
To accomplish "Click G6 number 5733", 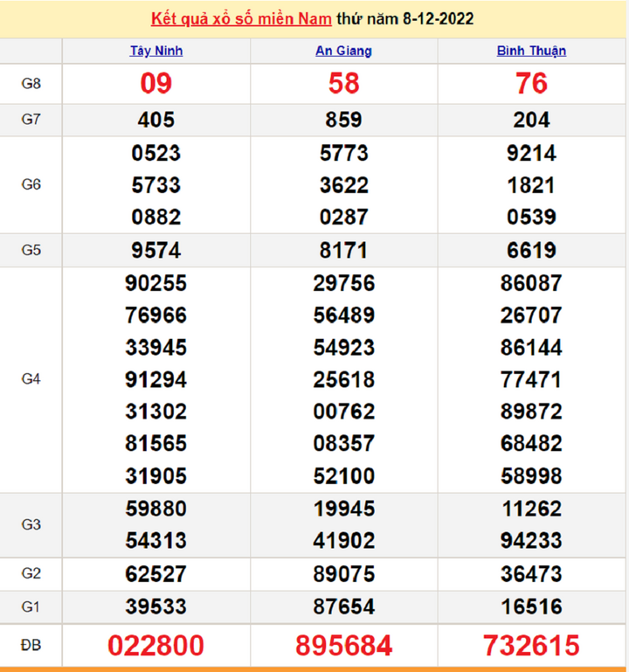I will pos(156,185).
